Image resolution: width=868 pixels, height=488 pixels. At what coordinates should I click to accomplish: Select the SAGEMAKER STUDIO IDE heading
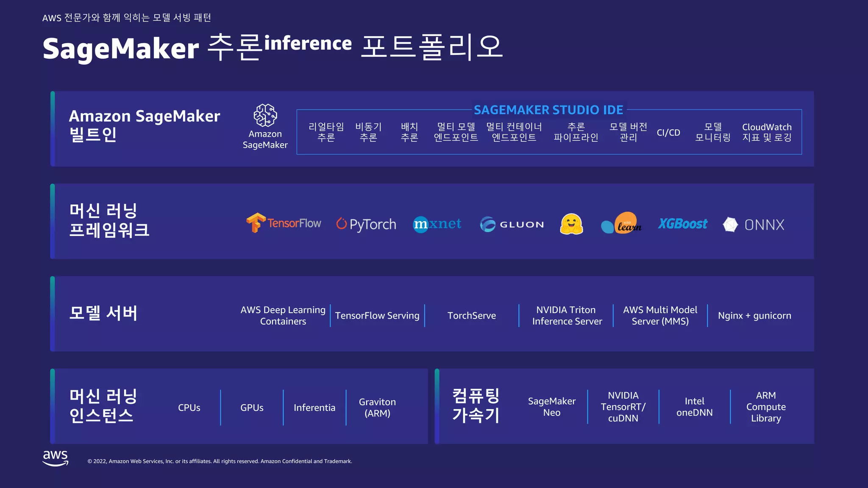548,110
